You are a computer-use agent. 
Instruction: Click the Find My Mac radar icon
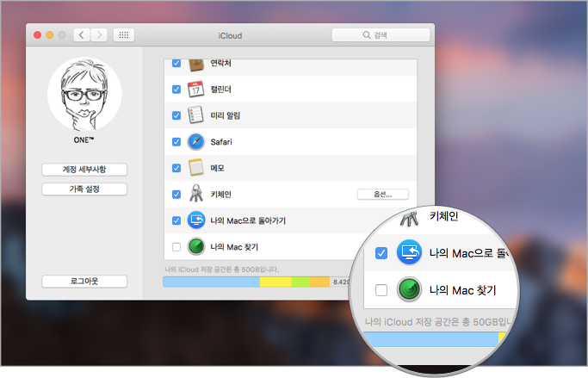point(196,246)
